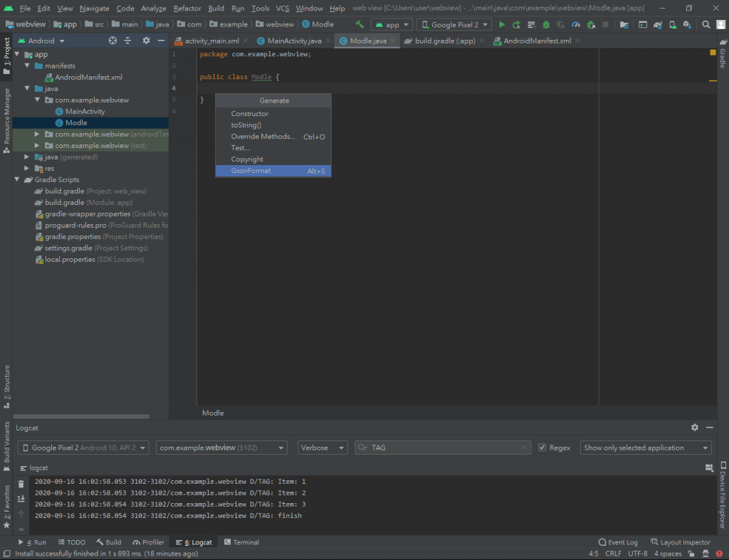Collapse the Gradle Scripts tree node

pyautogui.click(x=18, y=180)
